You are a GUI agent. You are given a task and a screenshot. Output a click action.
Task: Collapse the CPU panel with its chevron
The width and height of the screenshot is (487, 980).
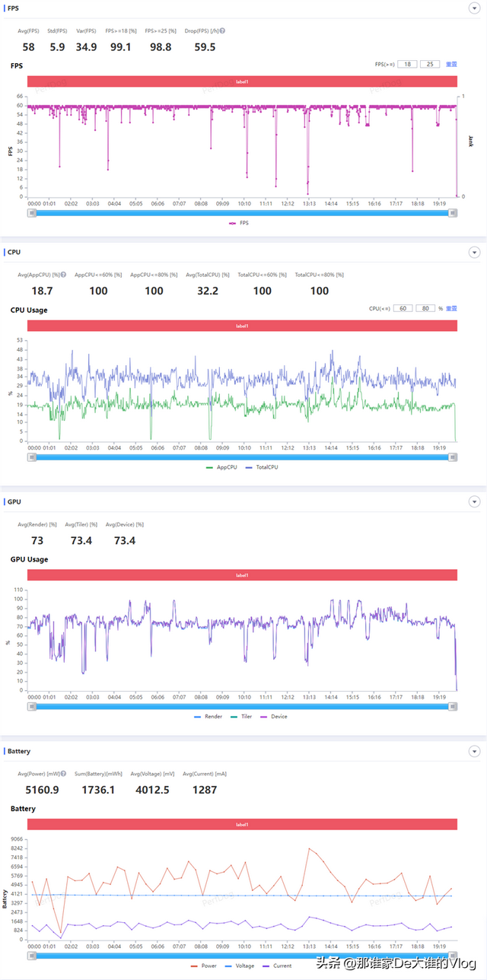(x=474, y=252)
